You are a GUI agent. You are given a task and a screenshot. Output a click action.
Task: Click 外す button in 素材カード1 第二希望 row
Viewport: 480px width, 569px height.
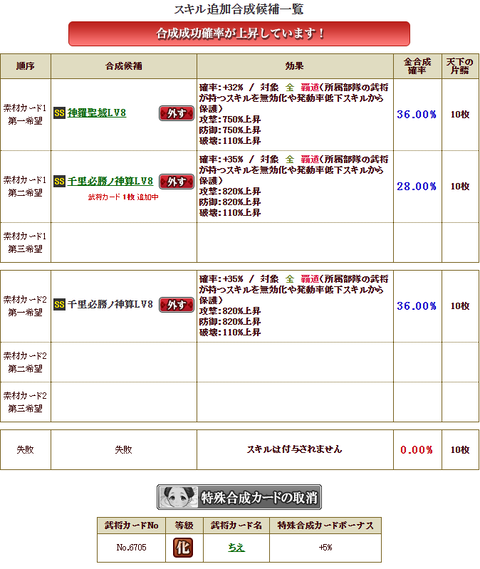click(x=176, y=181)
